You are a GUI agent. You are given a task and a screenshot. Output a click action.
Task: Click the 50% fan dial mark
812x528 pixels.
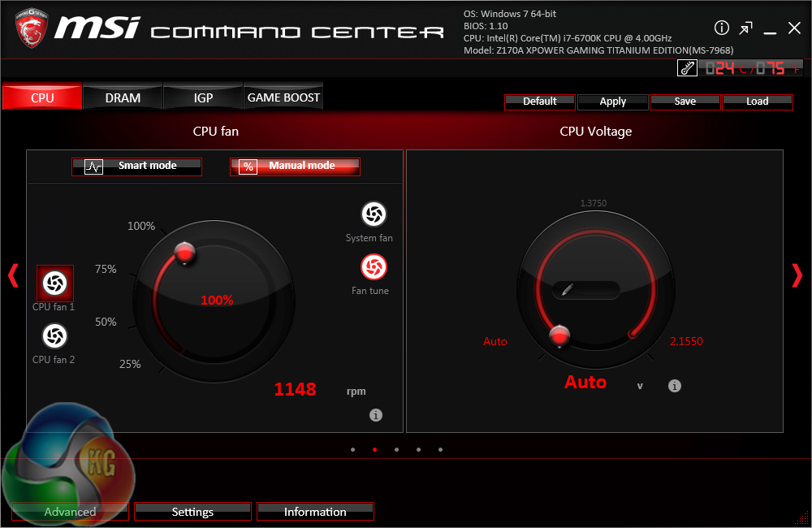point(106,322)
